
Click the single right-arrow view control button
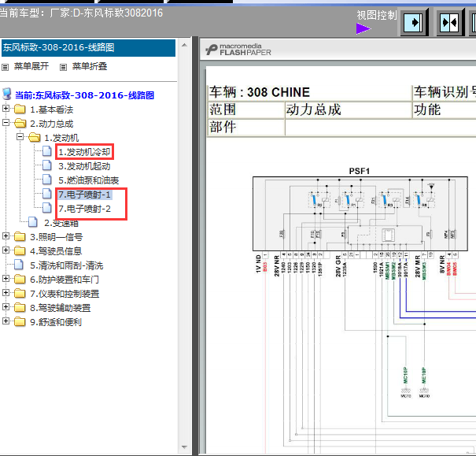[414, 22]
